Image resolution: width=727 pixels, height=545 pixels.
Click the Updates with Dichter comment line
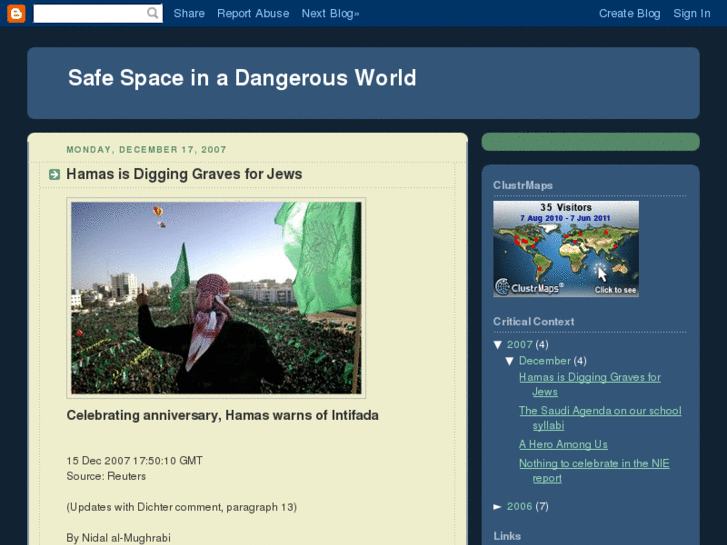coord(182,507)
